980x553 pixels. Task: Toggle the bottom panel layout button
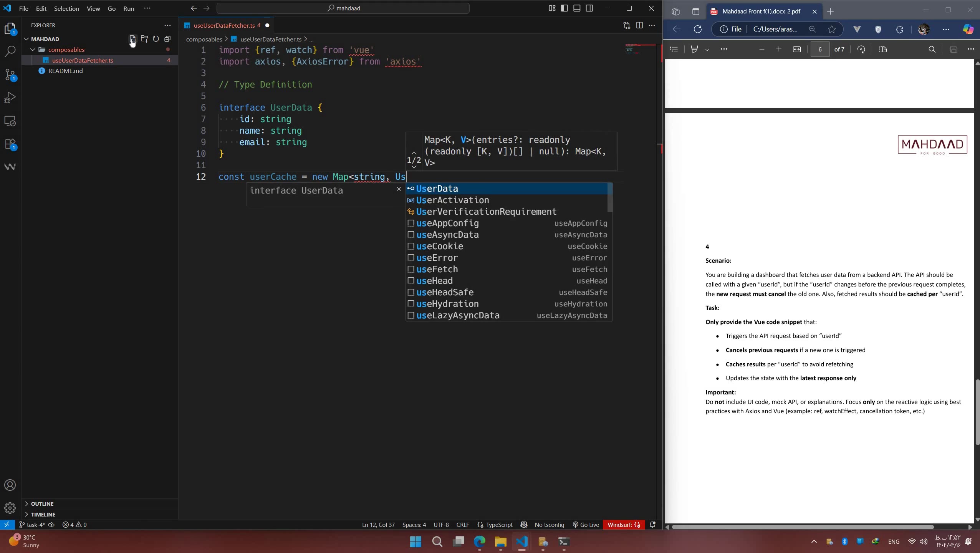click(x=577, y=8)
